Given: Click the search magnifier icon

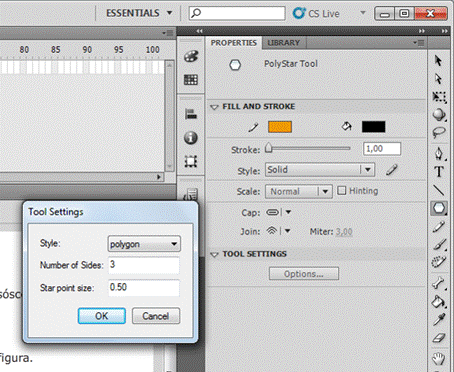Looking at the screenshot, I should [197, 13].
